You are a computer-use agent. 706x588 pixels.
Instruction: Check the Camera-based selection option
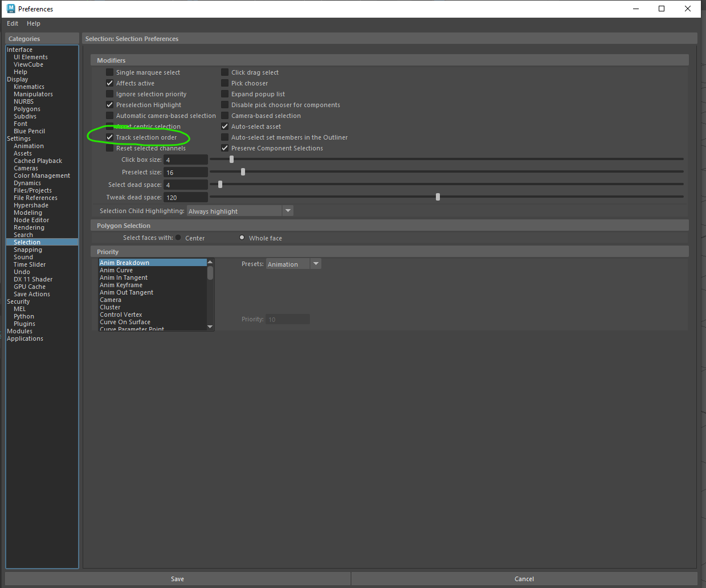click(x=225, y=116)
